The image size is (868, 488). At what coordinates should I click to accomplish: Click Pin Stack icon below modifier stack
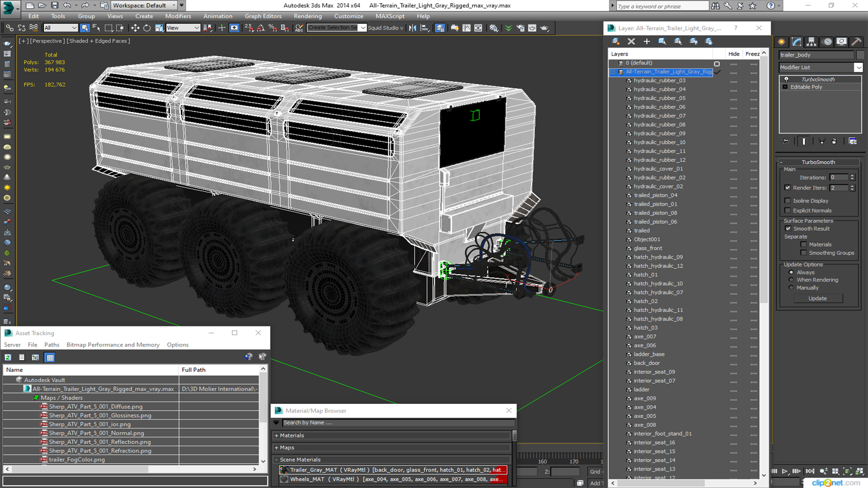click(786, 141)
